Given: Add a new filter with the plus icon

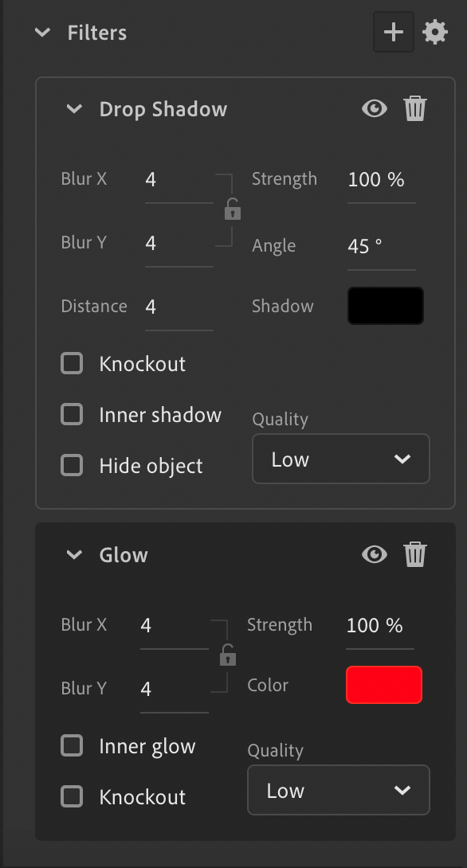Looking at the screenshot, I should (394, 32).
